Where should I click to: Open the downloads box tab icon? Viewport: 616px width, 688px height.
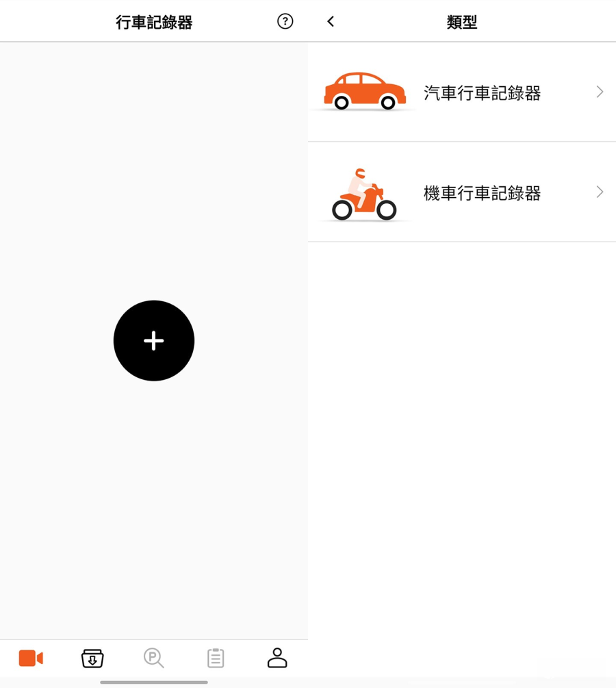click(x=92, y=658)
